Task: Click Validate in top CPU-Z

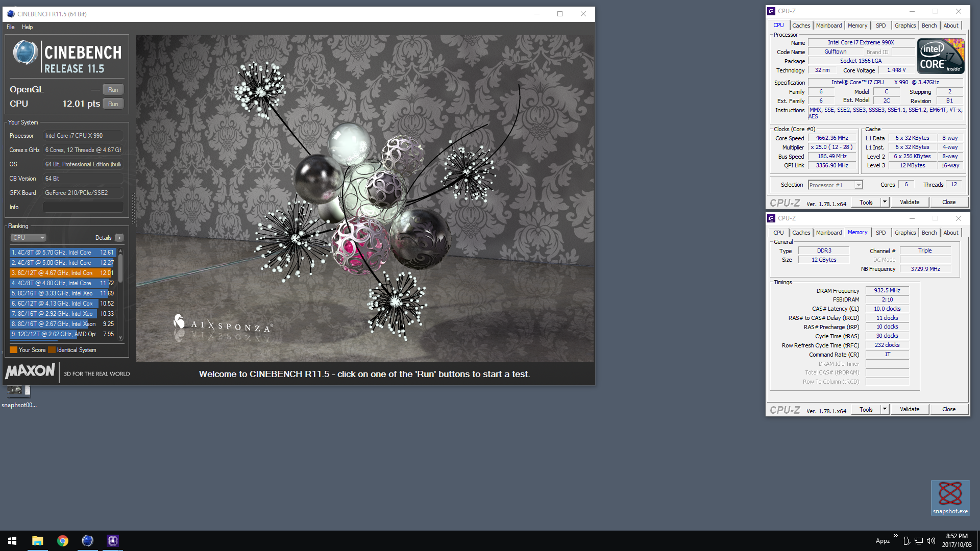Action: tap(910, 203)
